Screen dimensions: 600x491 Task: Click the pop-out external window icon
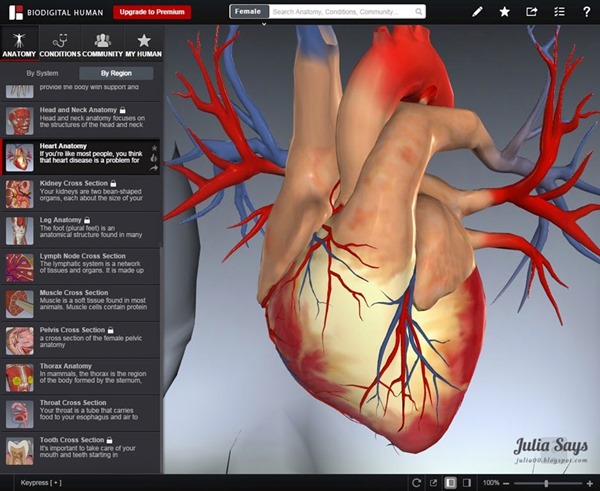433,482
